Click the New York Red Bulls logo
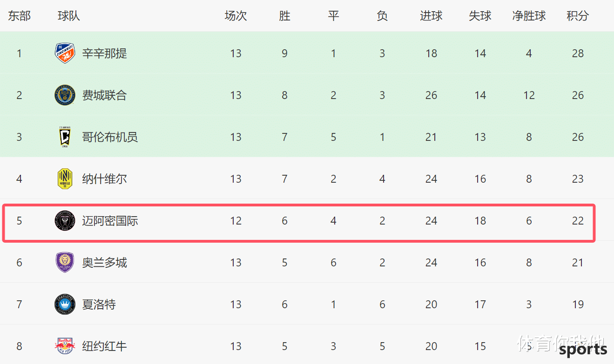614x364 pixels. coord(65,346)
